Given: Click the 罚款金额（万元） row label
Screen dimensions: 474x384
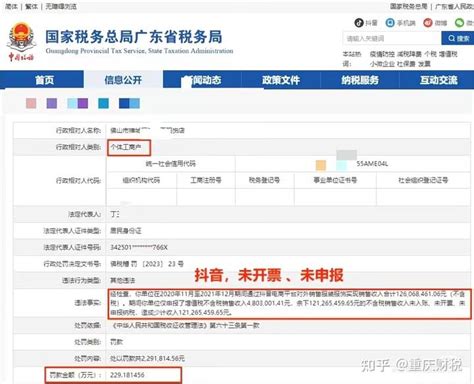Looking at the screenshot, I should pyautogui.click(x=75, y=375).
